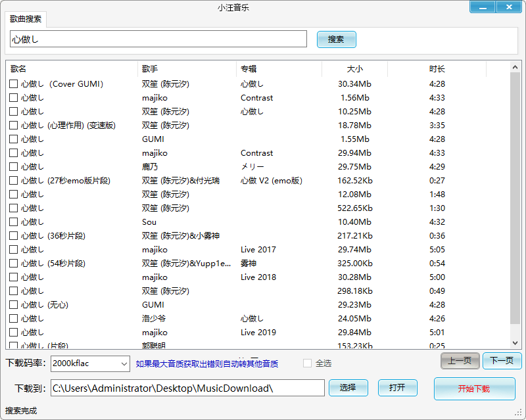Tick the checkbox for 心做し (27秒emo版片段)
Viewport: 526px width, 420px height.
[13, 181]
